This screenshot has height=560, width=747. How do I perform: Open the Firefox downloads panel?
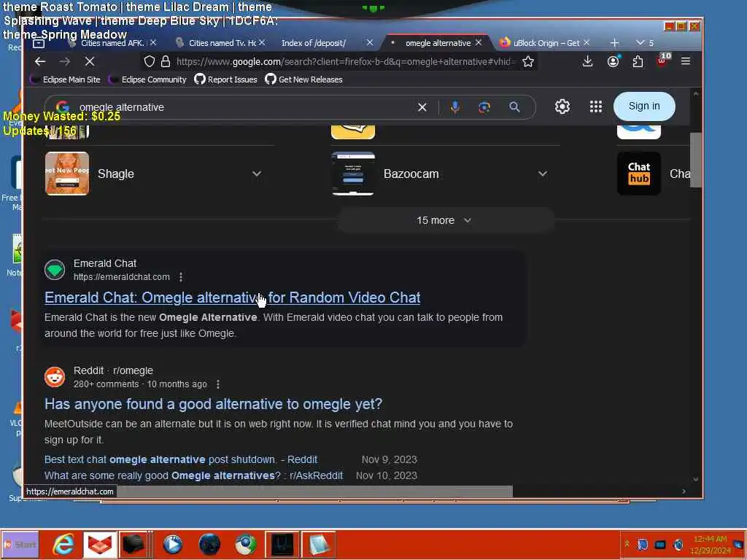(588, 61)
